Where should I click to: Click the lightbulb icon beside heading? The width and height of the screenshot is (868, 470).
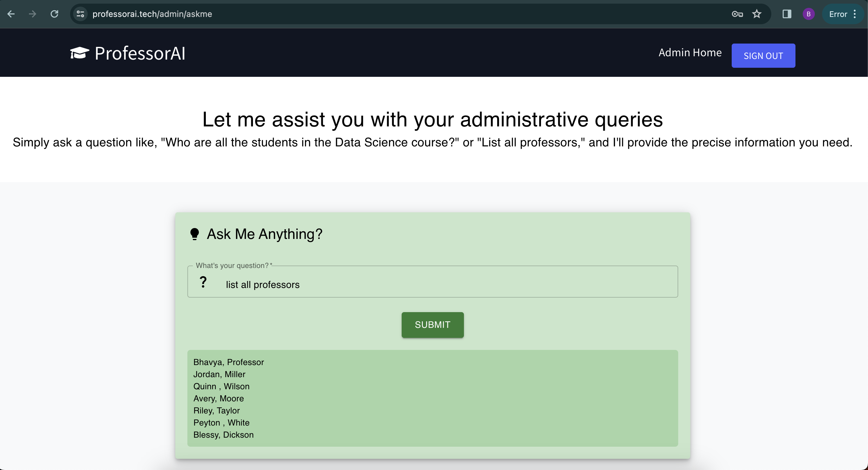194,234
